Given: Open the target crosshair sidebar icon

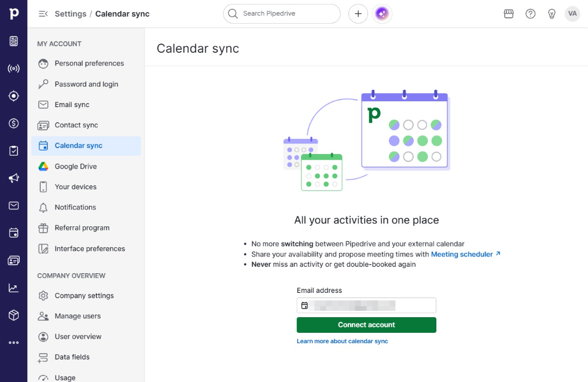Looking at the screenshot, I should tap(14, 96).
